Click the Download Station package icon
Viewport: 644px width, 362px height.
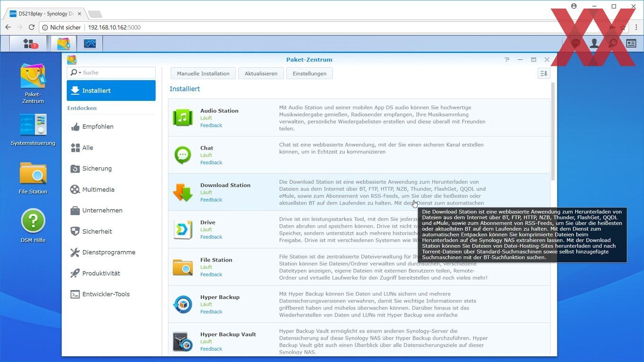click(x=183, y=192)
